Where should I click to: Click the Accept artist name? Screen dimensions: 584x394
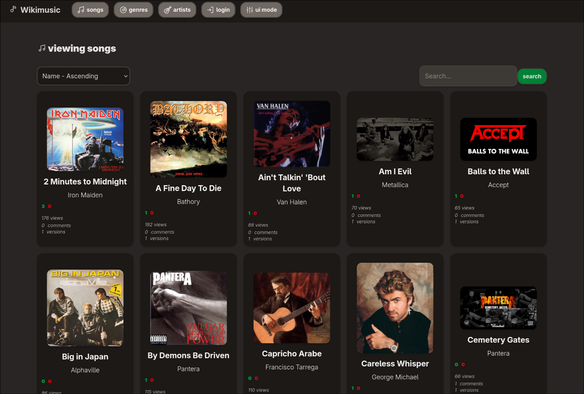coord(498,185)
